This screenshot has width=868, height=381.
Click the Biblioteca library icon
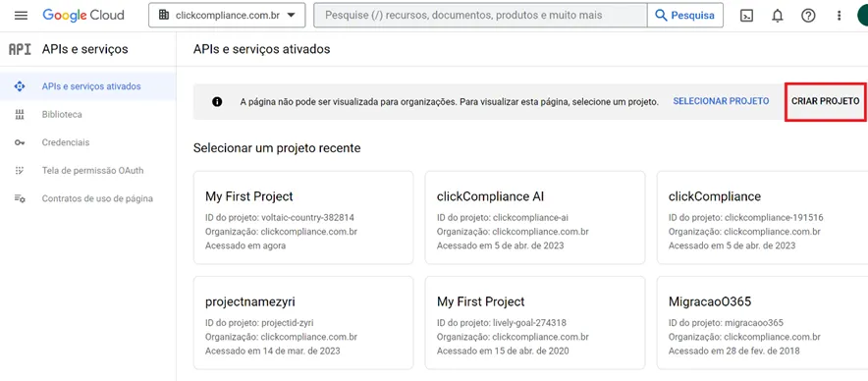[x=20, y=115]
